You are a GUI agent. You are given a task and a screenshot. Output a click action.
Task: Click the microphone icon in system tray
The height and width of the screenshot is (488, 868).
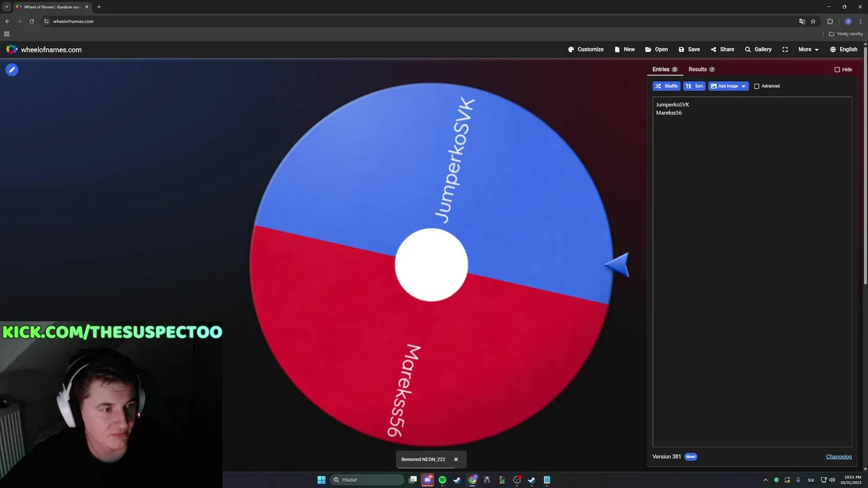click(x=798, y=480)
